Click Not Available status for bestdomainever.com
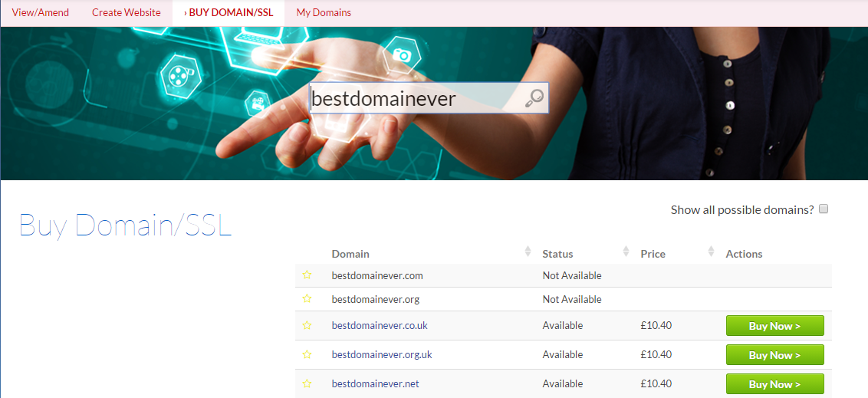This screenshot has width=868, height=398. [572, 275]
